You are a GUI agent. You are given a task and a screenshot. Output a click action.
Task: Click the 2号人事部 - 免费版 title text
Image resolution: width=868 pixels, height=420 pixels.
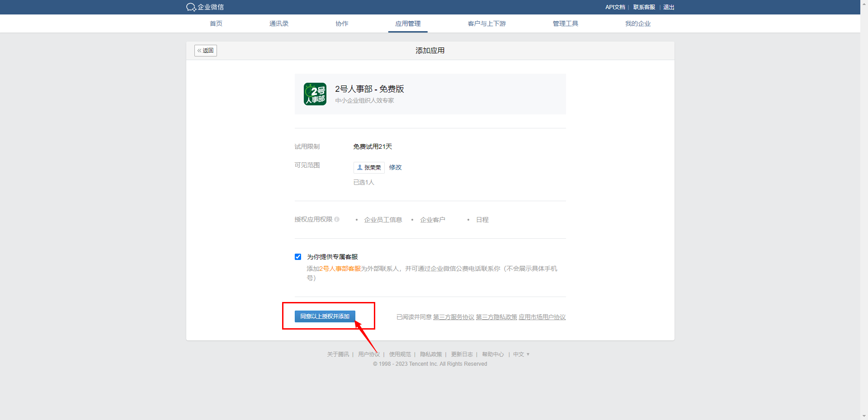(369, 89)
